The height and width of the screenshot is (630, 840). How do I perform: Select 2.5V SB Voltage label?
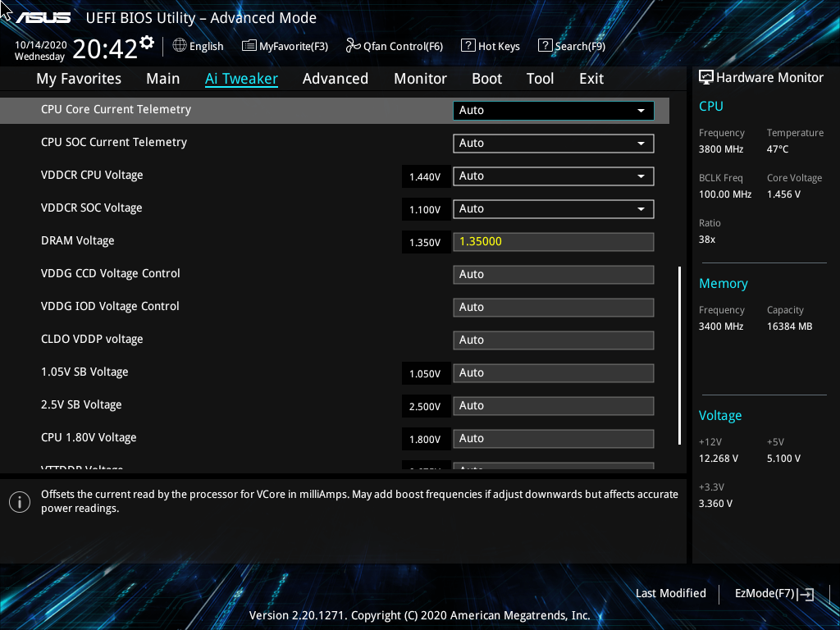[x=81, y=405]
